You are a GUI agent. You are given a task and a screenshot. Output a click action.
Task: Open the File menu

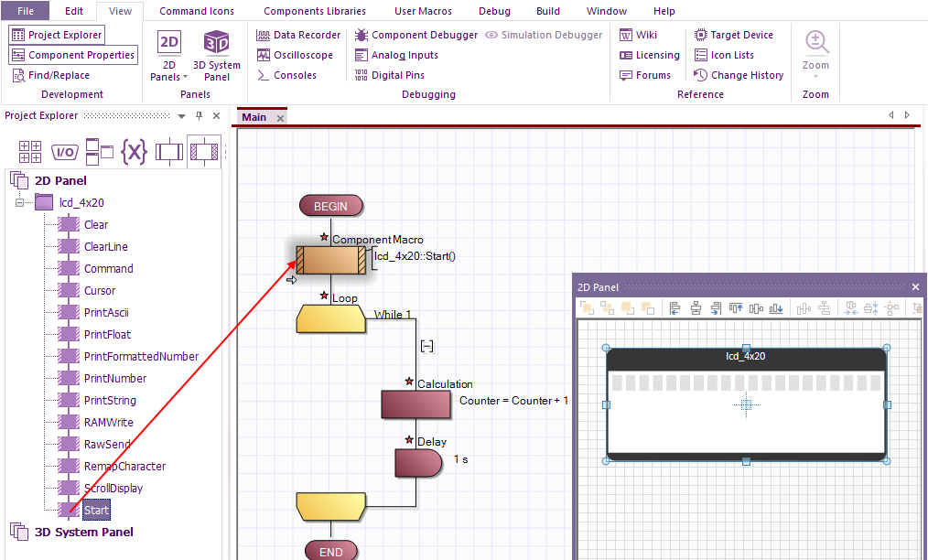click(26, 11)
